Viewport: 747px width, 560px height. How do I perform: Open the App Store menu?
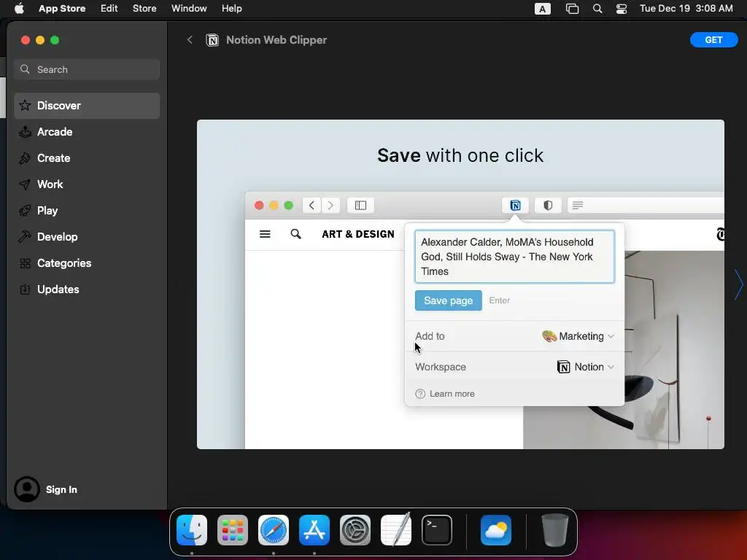pyautogui.click(x=62, y=9)
